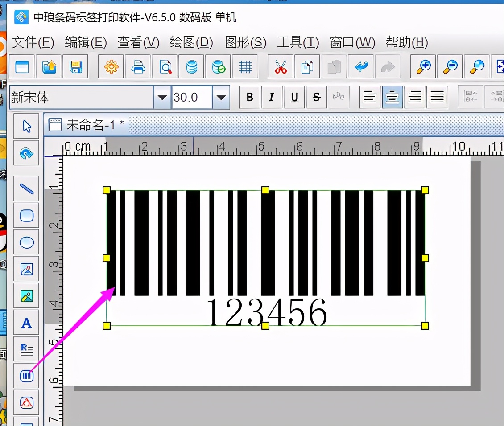Open print preview magnifier-page icon
The height and width of the screenshot is (426, 504).
point(165,66)
